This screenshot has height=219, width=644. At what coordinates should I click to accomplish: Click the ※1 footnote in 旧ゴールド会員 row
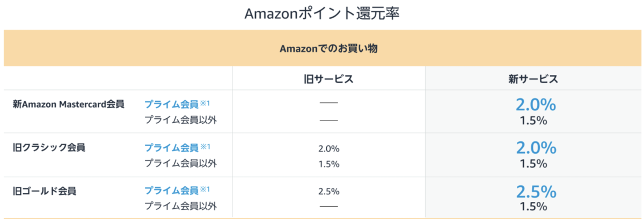coord(204,190)
